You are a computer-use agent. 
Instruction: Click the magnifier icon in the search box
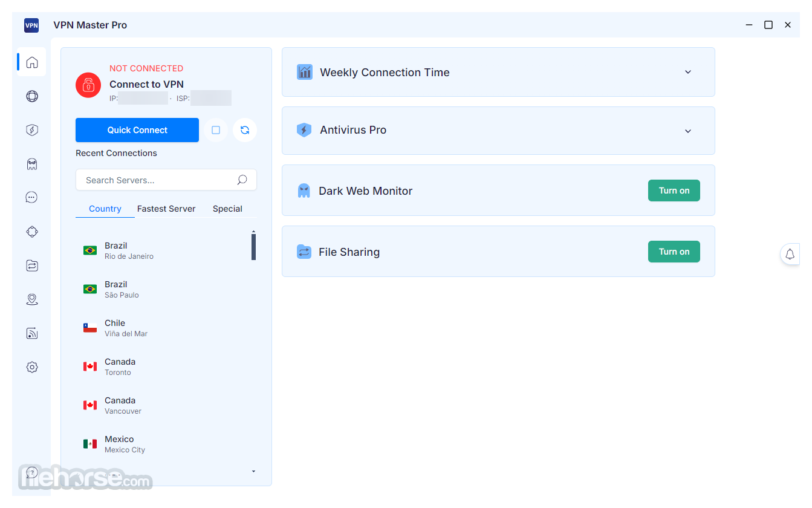(x=242, y=180)
